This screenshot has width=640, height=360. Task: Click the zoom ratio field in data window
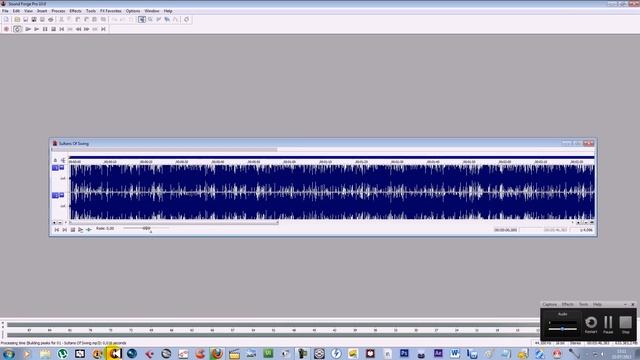coord(583,230)
